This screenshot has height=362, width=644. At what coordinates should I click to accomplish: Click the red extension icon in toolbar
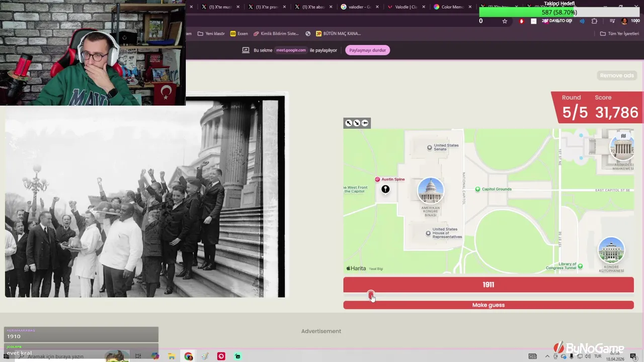(521, 21)
